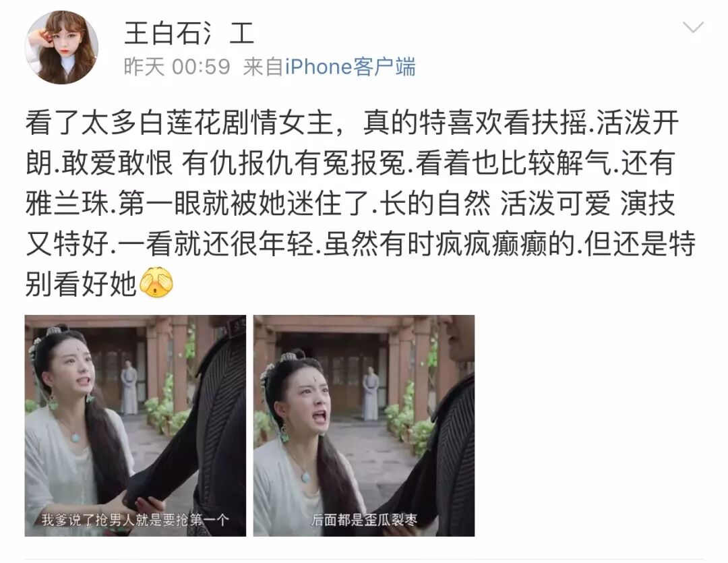Tap the background man in first image

[x=129, y=387]
